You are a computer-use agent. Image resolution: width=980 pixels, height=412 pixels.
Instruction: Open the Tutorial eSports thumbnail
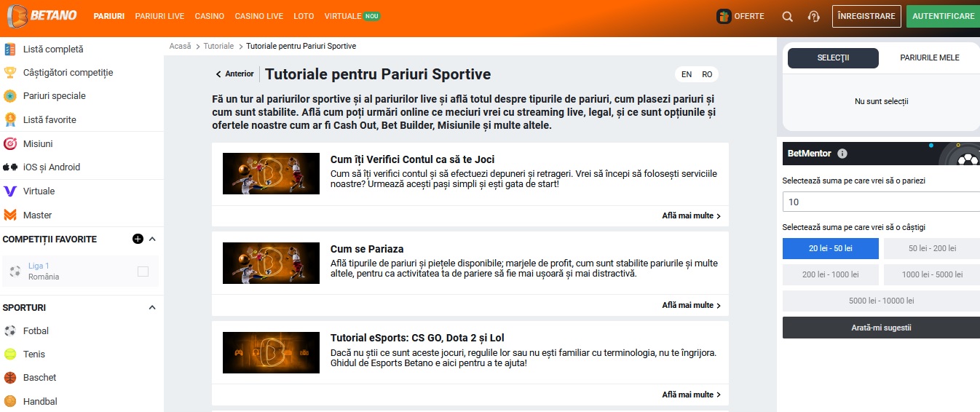(271, 352)
